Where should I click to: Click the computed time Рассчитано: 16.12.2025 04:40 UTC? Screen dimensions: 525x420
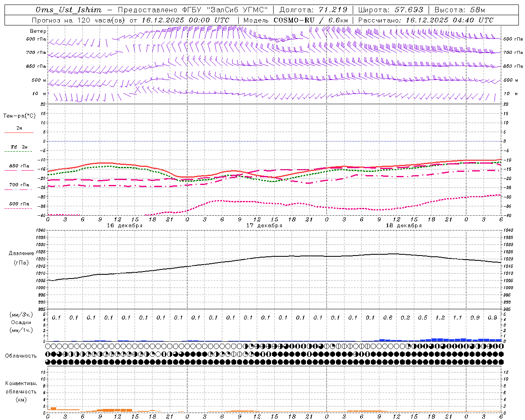[x=426, y=20]
